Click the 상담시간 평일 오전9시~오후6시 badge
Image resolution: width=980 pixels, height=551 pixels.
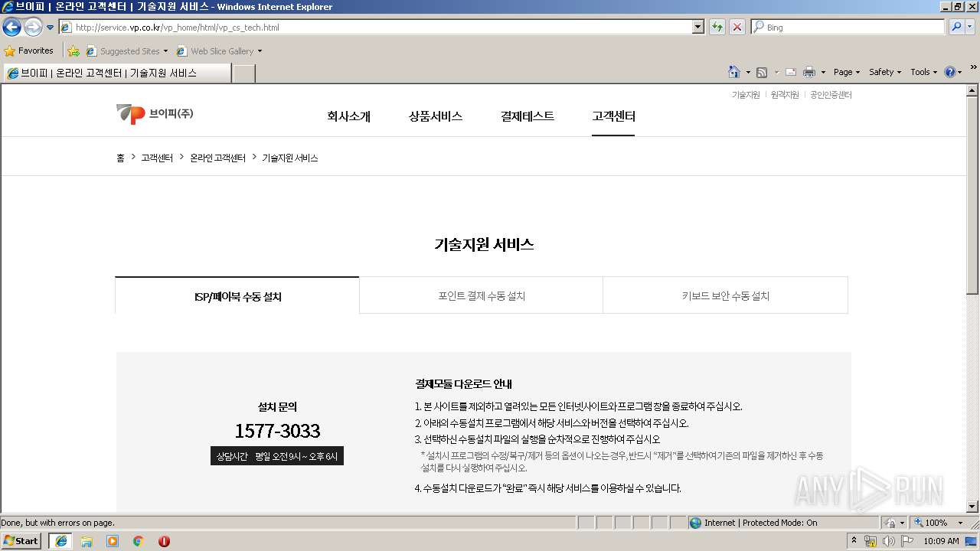point(277,456)
